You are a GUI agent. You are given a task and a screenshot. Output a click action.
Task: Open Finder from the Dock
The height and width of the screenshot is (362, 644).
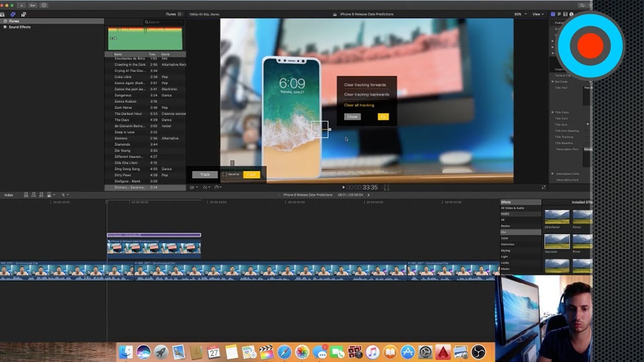tap(126, 352)
